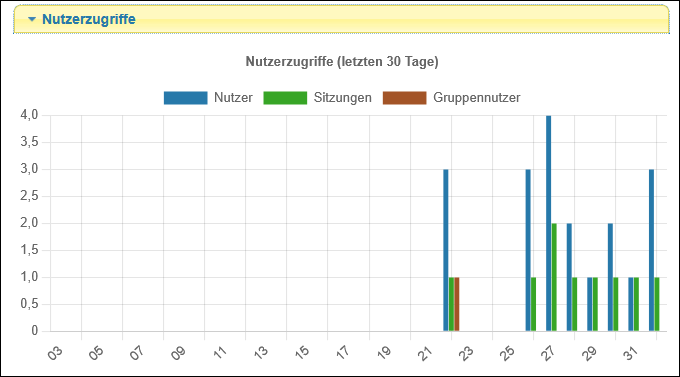This screenshot has height=377, width=680.
Task: Click y-axis value 1,5
Action: coord(29,250)
